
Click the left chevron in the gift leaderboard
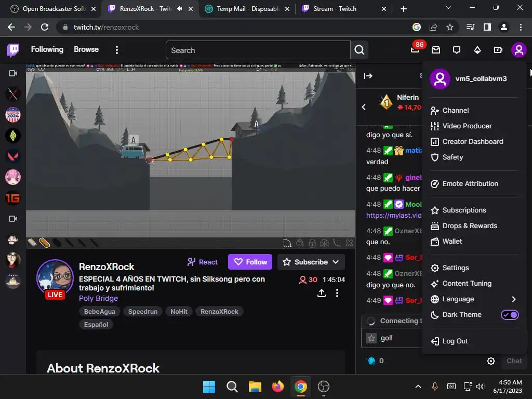[x=364, y=107]
